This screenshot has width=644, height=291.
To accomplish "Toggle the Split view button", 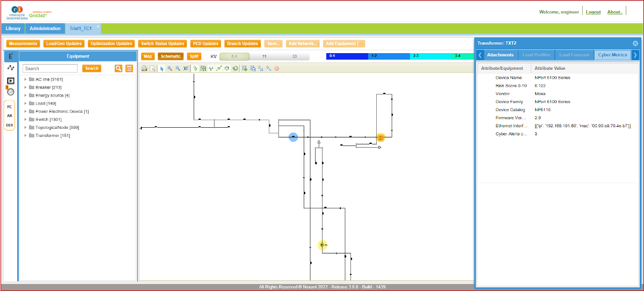I will pos(194,56).
